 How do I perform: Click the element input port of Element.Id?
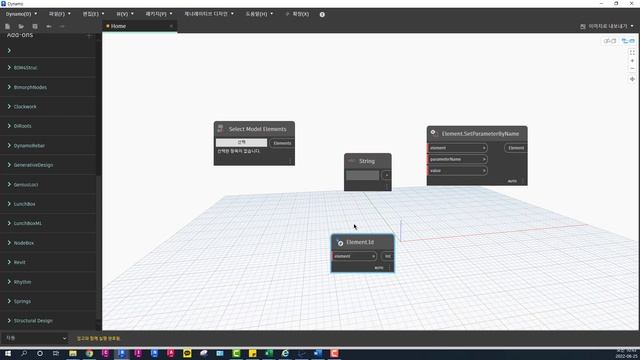coord(354,256)
